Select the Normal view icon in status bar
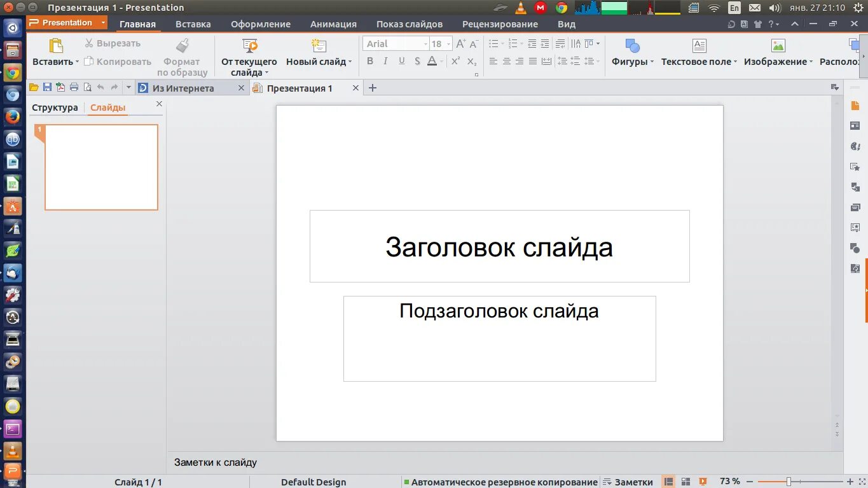The image size is (868, 488). click(x=668, y=482)
